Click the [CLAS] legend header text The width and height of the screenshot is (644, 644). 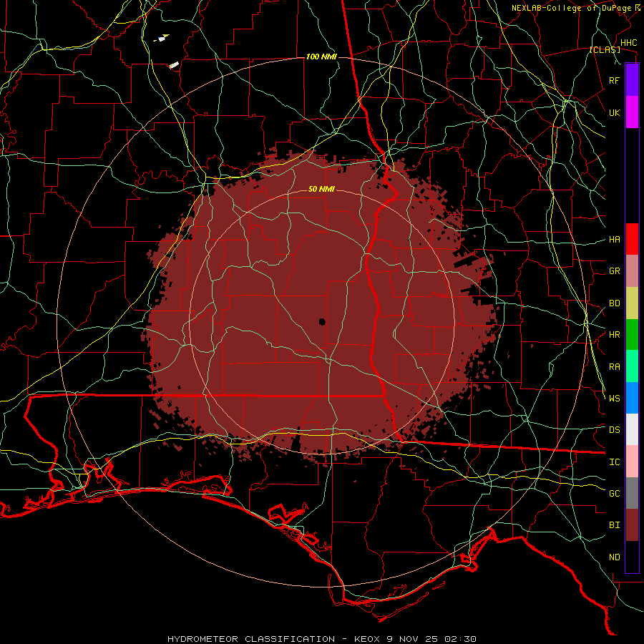(605, 50)
